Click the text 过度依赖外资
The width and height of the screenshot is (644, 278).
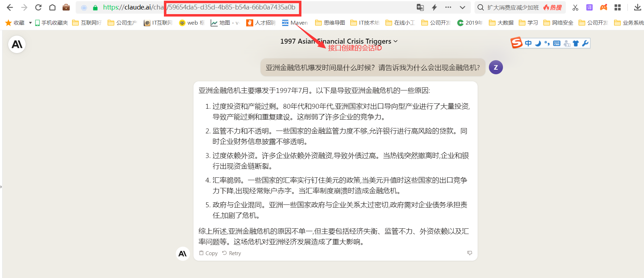tap(234, 156)
